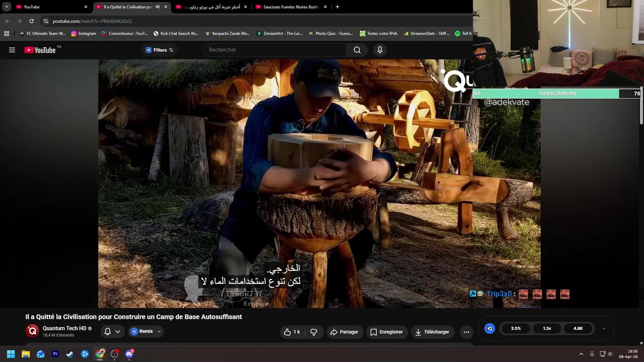Expand the Remix dropdown arrow
Viewport: 644px width, 362px height.
159,331
